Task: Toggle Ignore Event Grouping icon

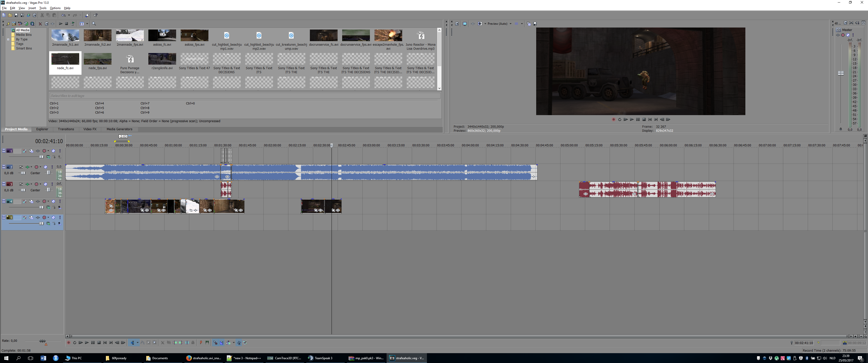Action: click(x=245, y=343)
